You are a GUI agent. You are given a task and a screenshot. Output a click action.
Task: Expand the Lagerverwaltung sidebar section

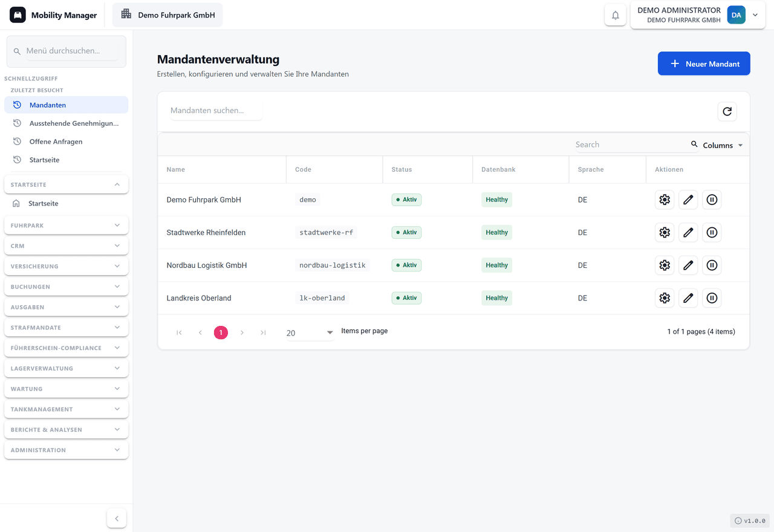[67, 368]
